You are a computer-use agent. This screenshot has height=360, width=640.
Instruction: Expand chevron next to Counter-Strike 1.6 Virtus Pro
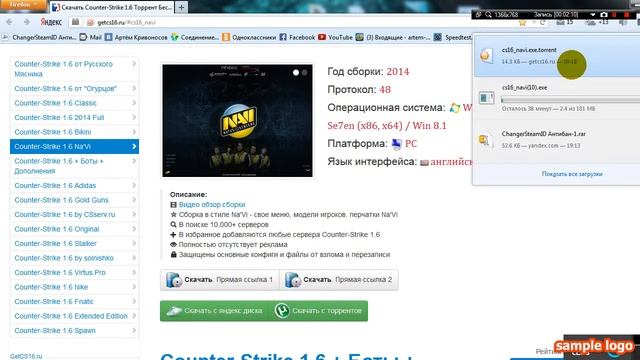pyautogui.click(x=134, y=272)
